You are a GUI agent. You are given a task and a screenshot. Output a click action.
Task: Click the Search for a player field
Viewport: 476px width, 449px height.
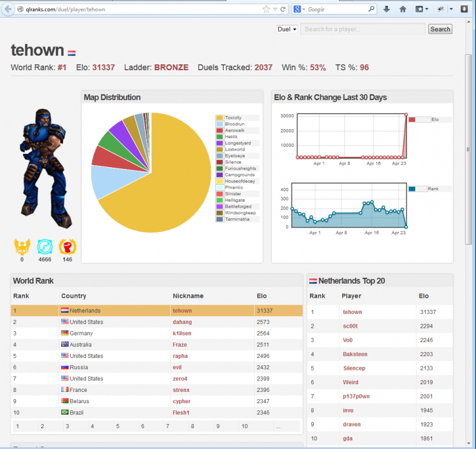[362, 29]
